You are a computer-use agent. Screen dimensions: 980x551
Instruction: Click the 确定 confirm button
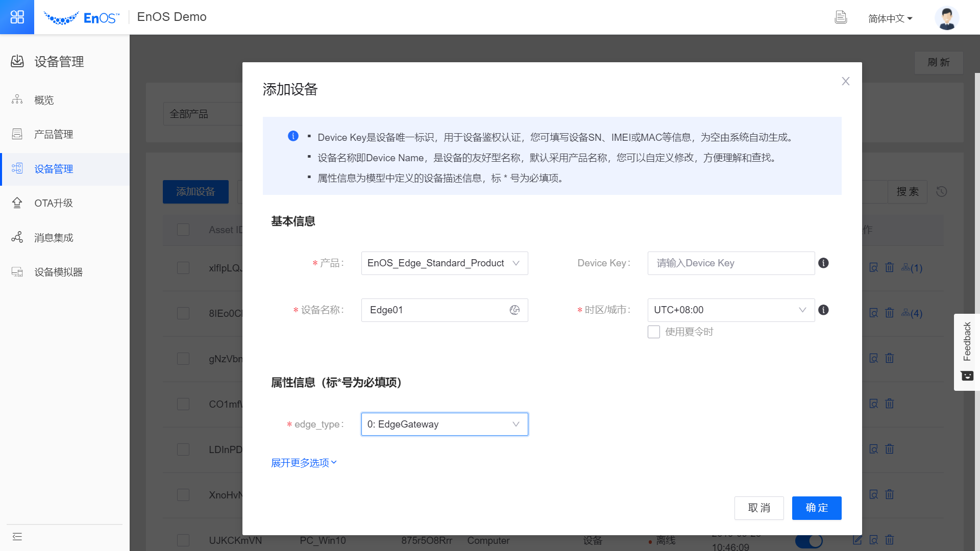click(816, 508)
